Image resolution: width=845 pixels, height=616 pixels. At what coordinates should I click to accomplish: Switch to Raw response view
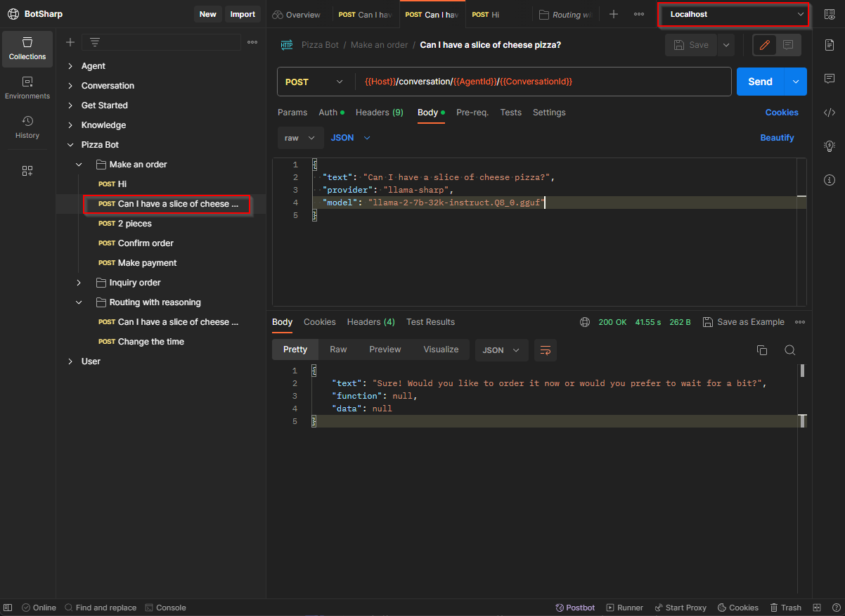point(338,349)
